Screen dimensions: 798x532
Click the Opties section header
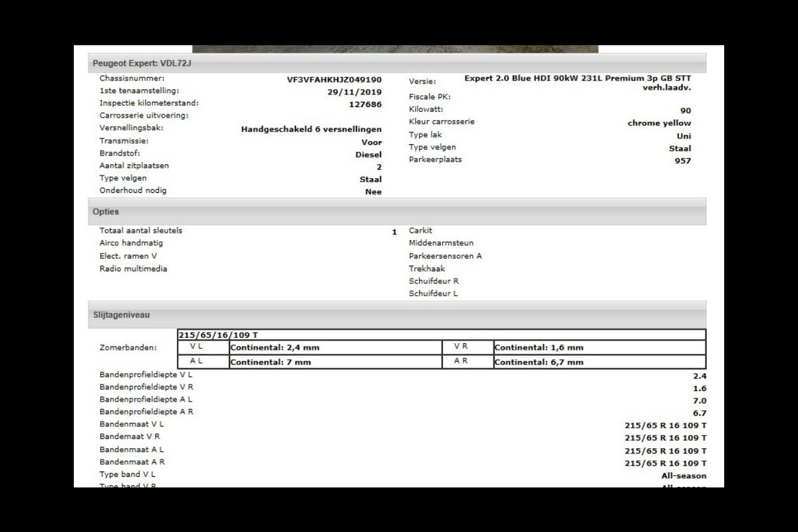click(x=106, y=212)
